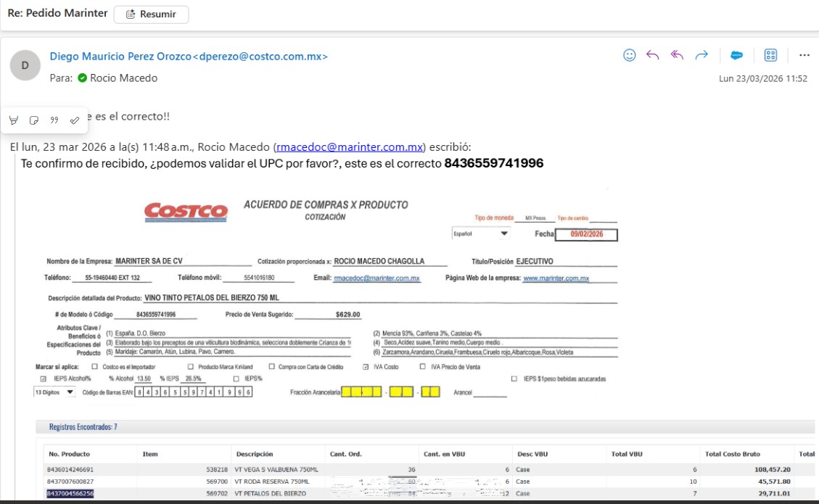Image resolution: width=819 pixels, height=504 pixels.
Task: Click the quote icon in floating toolbar
Action: 54,120
